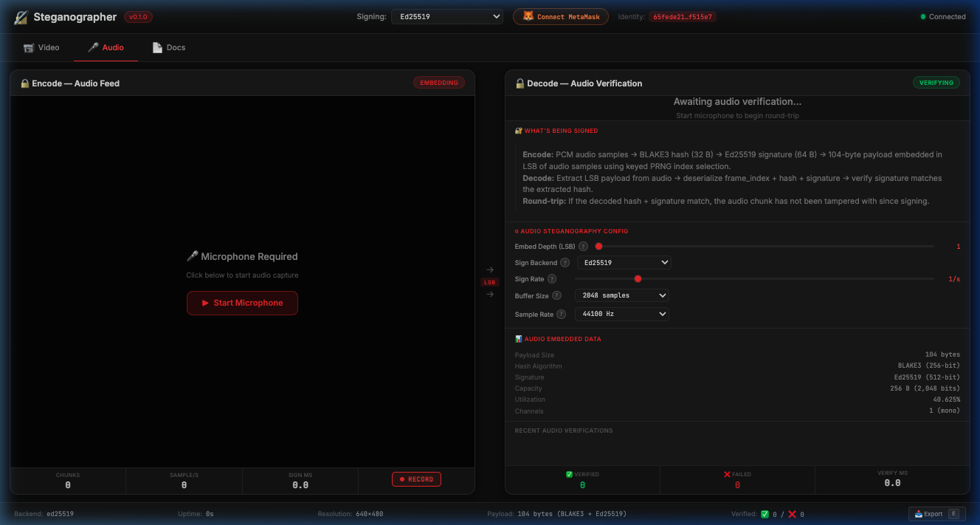The height and width of the screenshot is (525, 980).
Task: Click the Sign Backend help question icon
Action: (565, 262)
